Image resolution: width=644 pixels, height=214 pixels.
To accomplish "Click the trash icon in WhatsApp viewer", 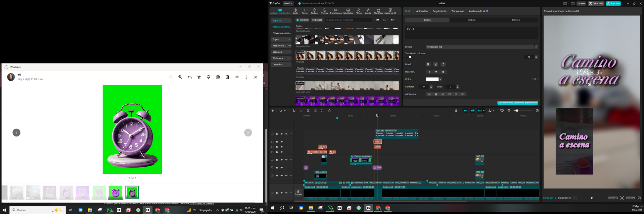I will click(x=227, y=77).
